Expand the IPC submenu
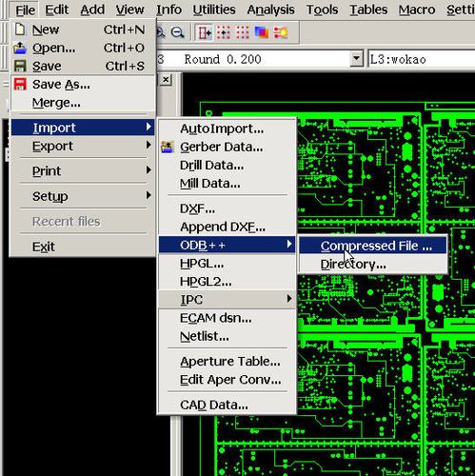 [x=228, y=300]
